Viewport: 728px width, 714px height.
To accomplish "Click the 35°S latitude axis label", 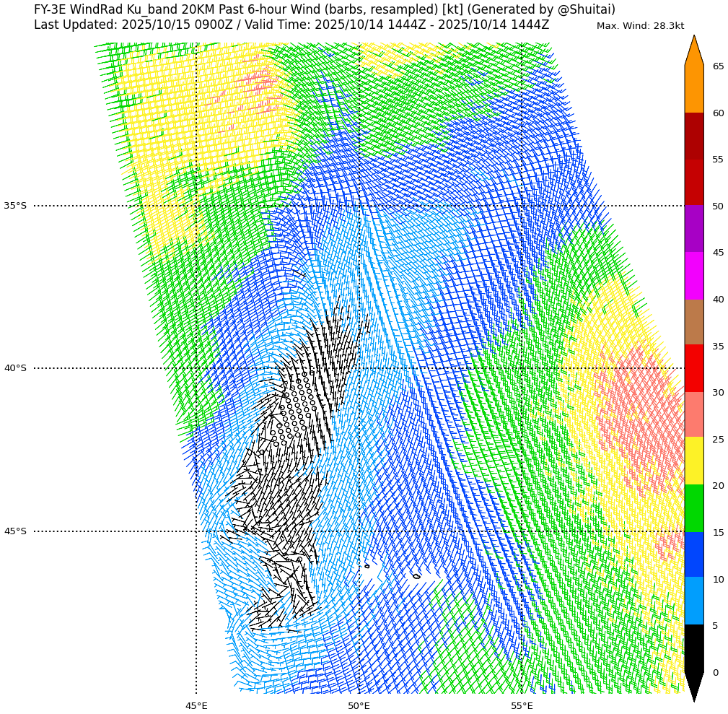I will [x=15, y=206].
